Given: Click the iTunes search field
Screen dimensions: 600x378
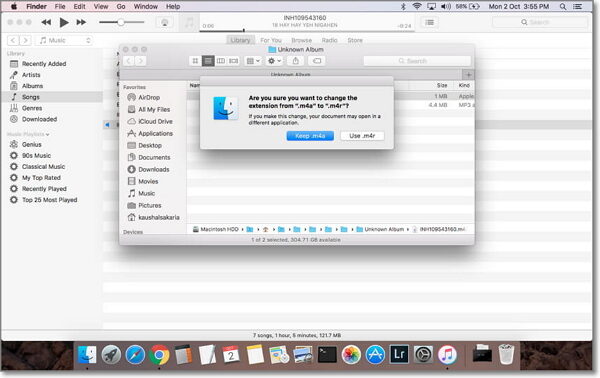Looking at the screenshot, I should (540, 23).
